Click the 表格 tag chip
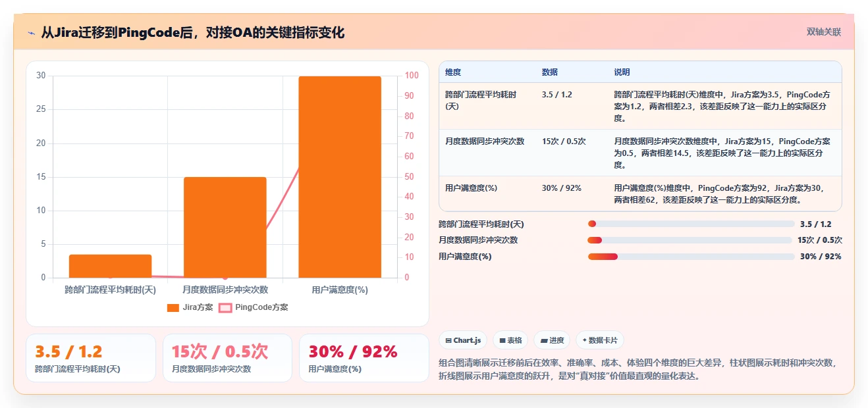 point(510,340)
